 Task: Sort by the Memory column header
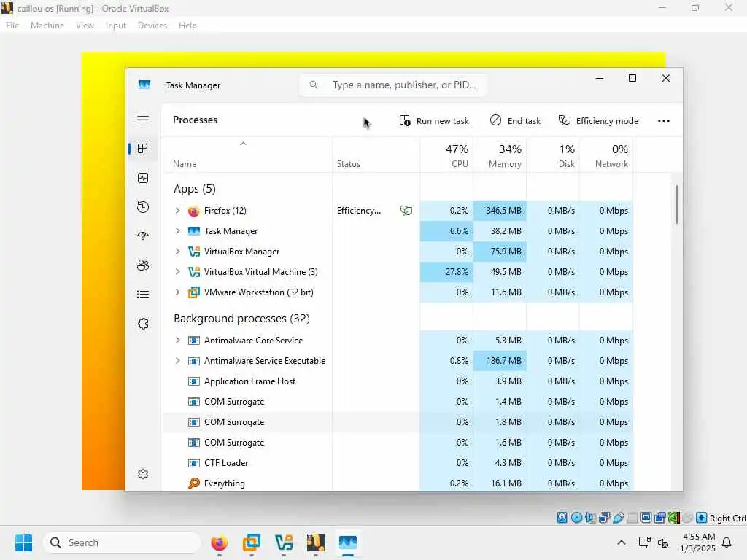(500, 156)
